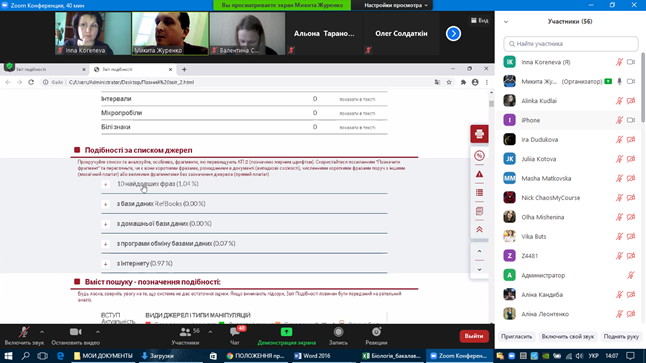
Task: Expand з бази даних RefBooks section
Action: pyautogui.click(x=105, y=204)
